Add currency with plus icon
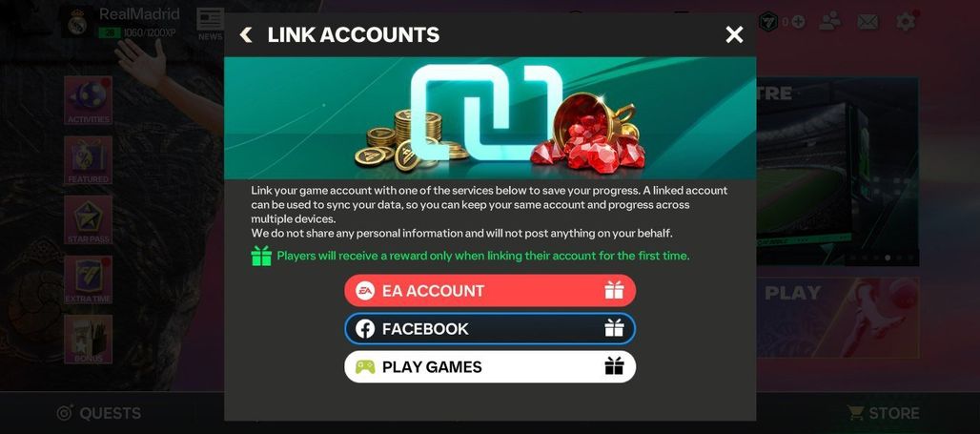This screenshot has height=434, width=980. click(x=798, y=23)
